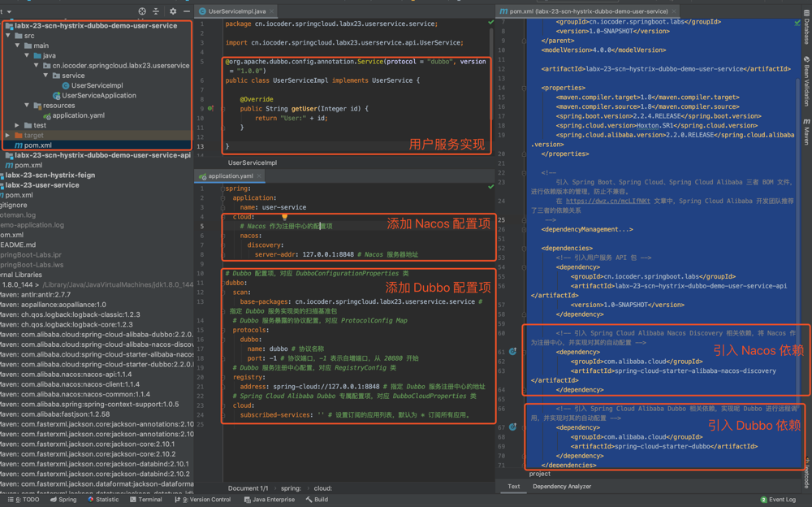Screen dimensions: 812x507
Task: Select labx-23-user-service module
Action: (x=42, y=185)
